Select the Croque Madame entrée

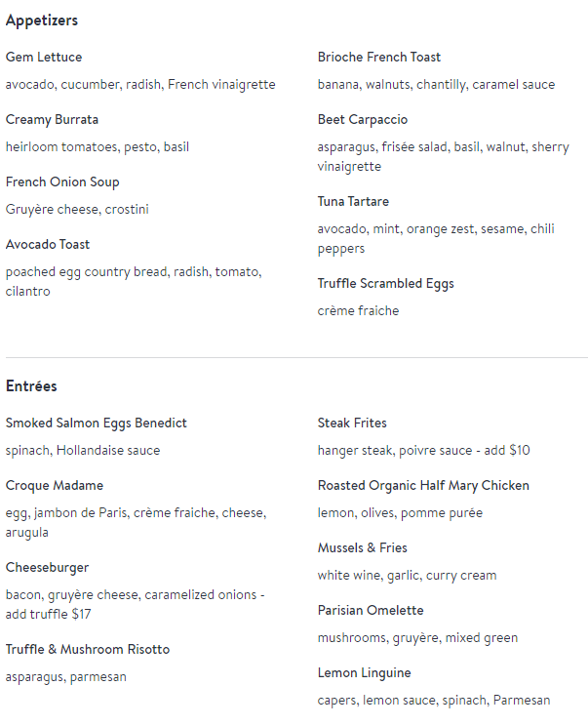click(55, 486)
